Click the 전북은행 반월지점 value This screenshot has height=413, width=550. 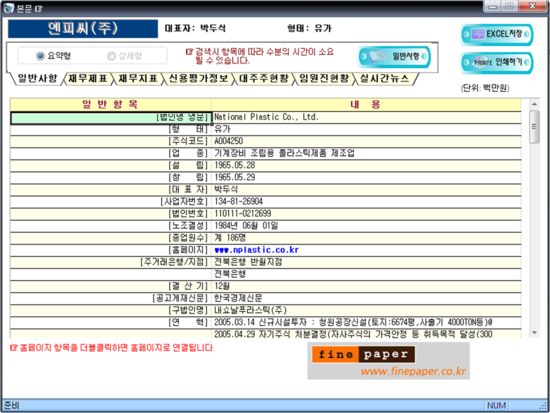[x=248, y=262]
